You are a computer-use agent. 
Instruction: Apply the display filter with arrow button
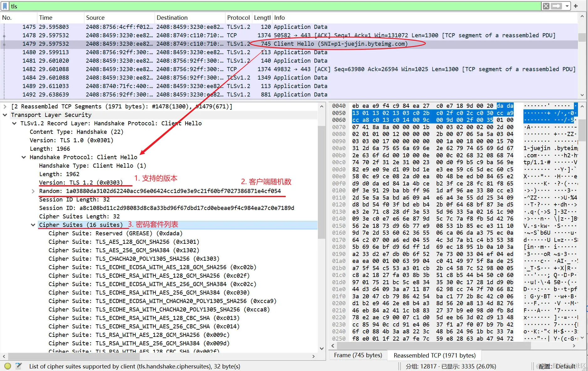coord(556,6)
